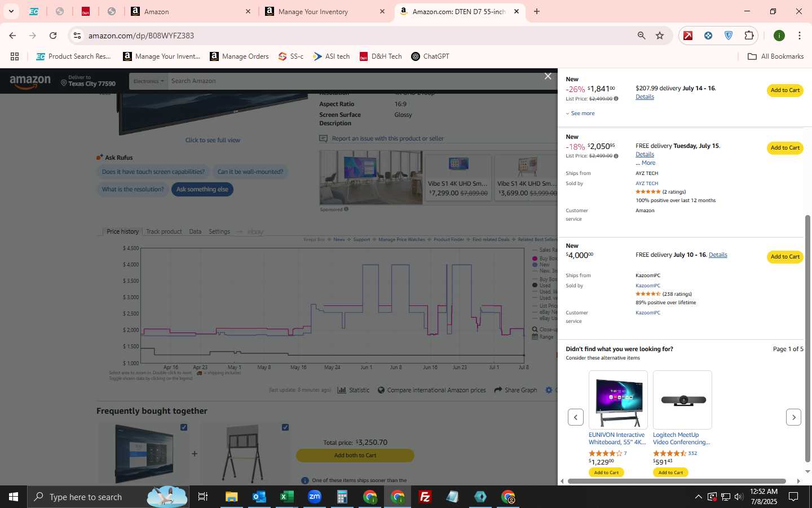Image resolution: width=812 pixels, height=508 pixels.
Task: Open the Keepa Price history tab
Action: [x=122, y=231]
